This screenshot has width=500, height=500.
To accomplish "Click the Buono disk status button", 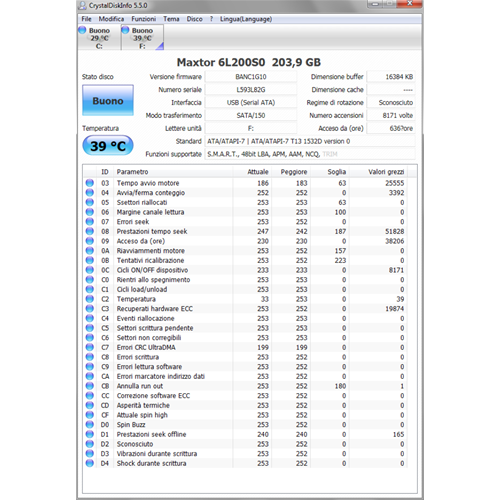I will (108, 100).
